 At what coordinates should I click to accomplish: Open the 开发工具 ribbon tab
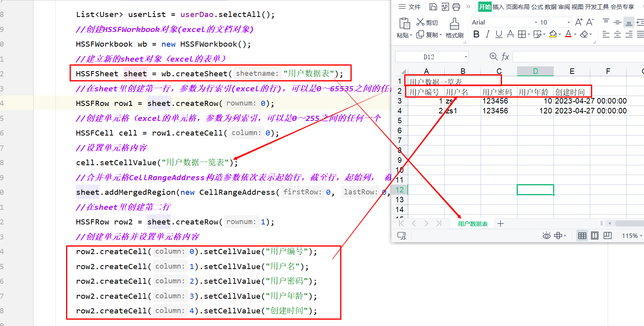(597, 7)
